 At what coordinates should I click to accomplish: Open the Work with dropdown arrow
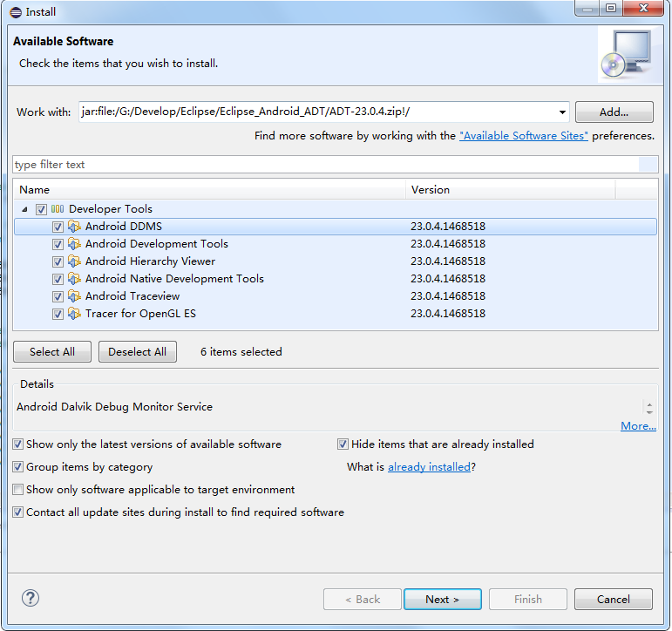point(562,112)
